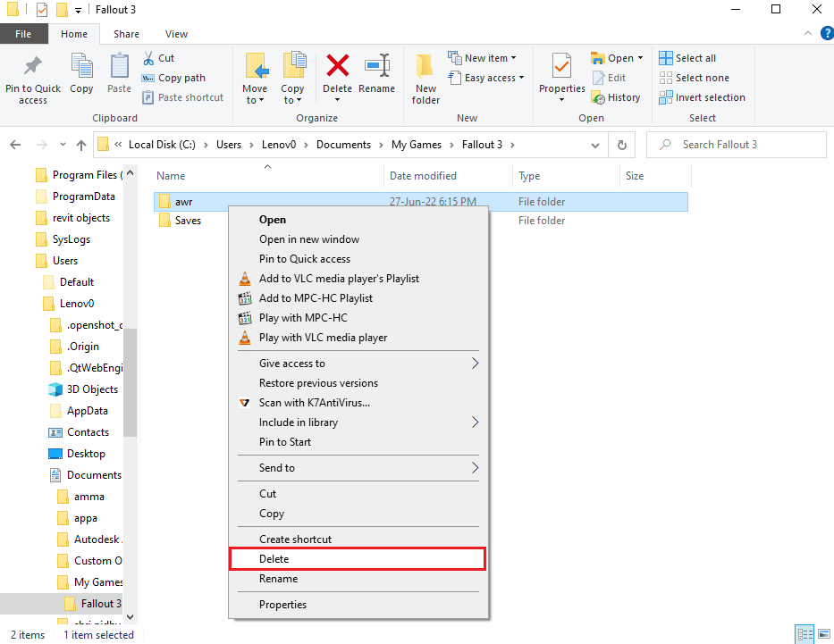The height and width of the screenshot is (644, 834).
Task: Click Select all in ribbon
Action: [x=687, y=58]
